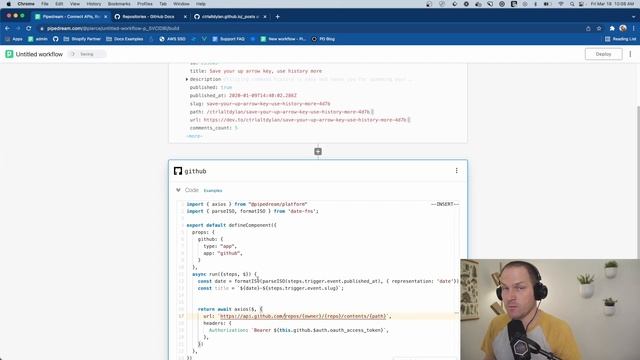Open the Window menu

tap(181, 4)
